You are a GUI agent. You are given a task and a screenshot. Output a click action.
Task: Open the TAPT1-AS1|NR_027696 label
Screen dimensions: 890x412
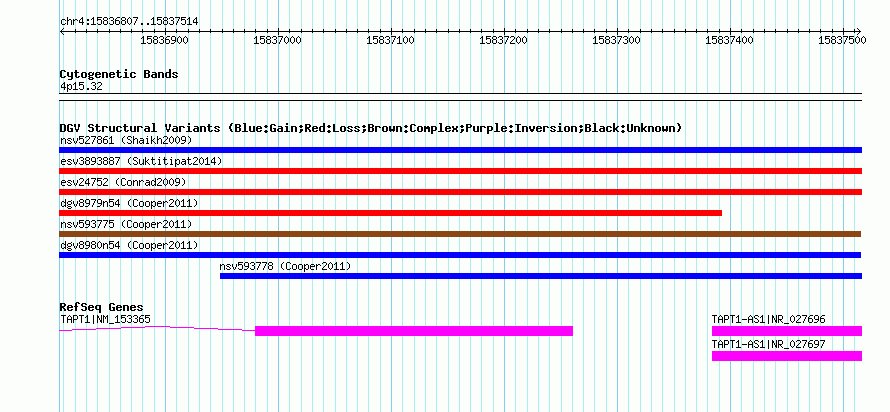coord(769,319)
